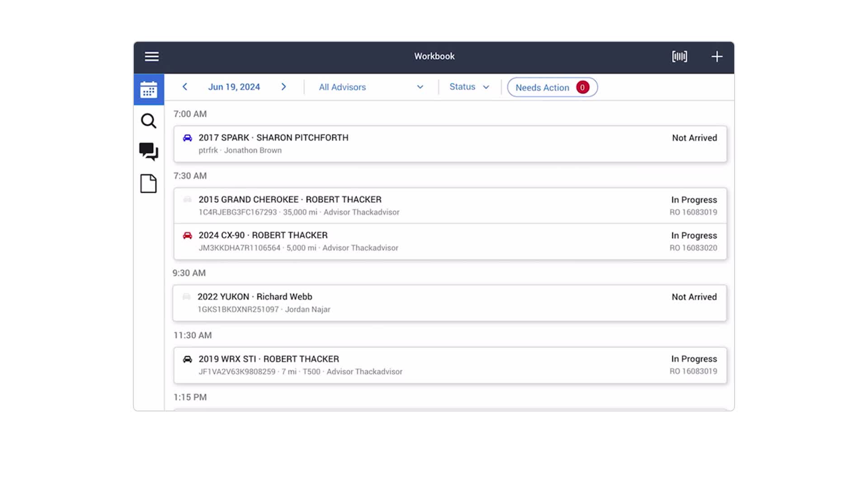Viewport: 868px width, 488px height.
Task: Open the chat messages icon
Action: 149,151
